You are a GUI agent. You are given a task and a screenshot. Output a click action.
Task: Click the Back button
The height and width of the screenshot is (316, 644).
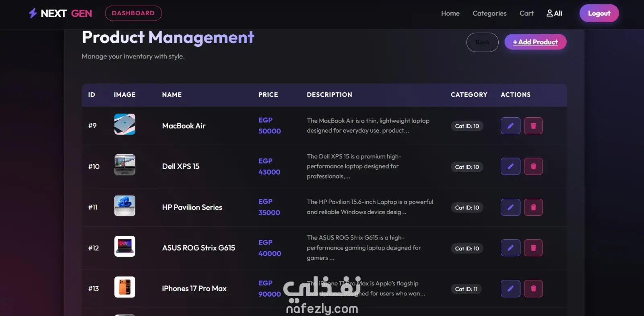pos(482,42)
